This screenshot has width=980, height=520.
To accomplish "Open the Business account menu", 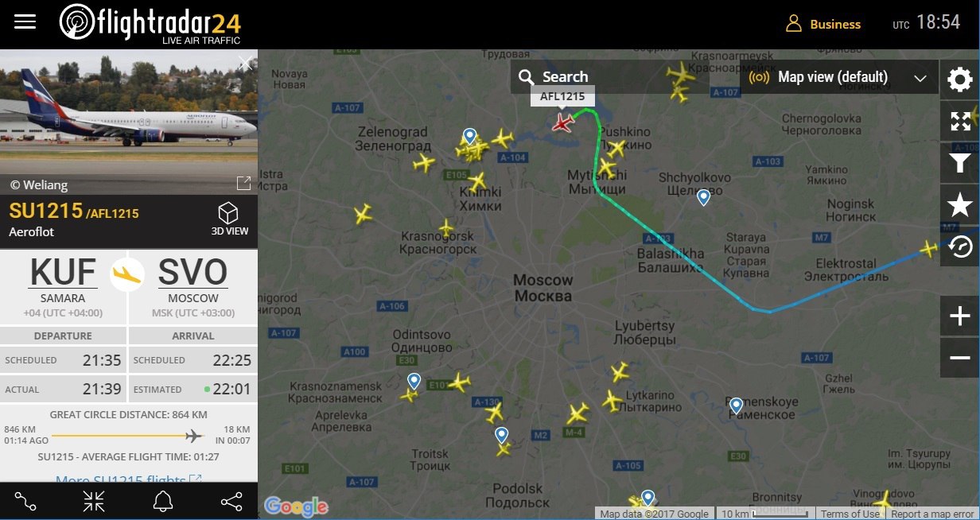I will [823, 24].
